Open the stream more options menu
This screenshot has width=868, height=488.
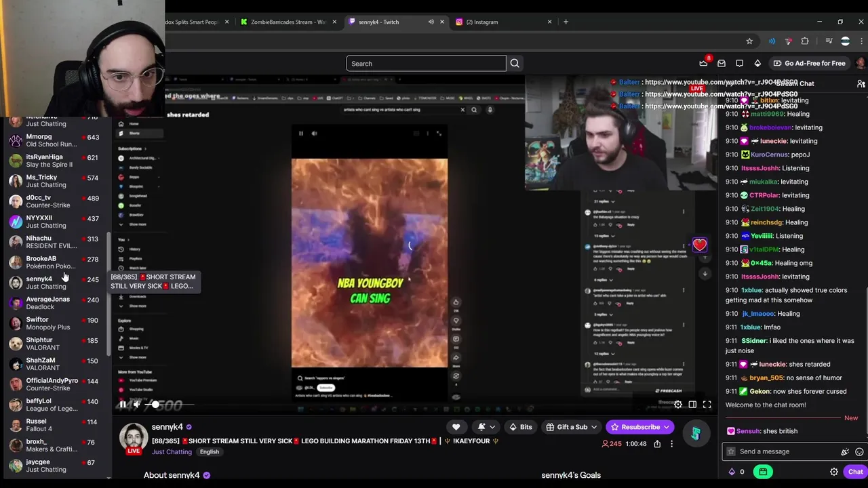(x=671, y=444)
